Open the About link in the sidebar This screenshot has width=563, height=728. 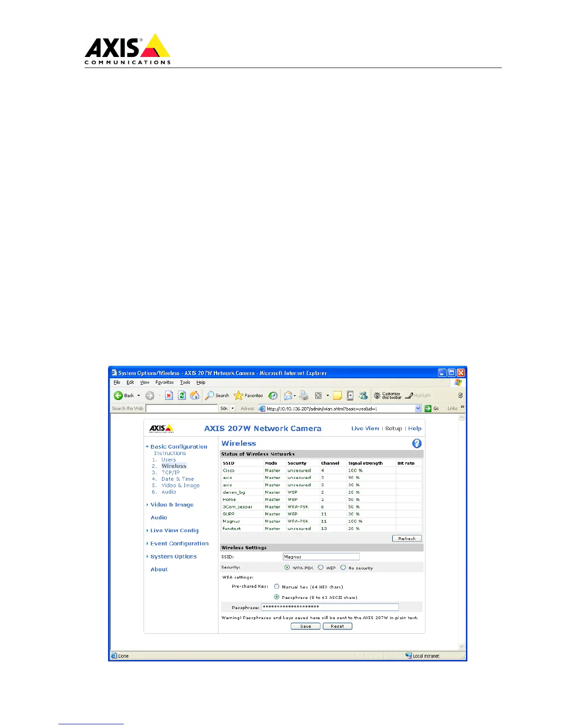click(159, 569)
